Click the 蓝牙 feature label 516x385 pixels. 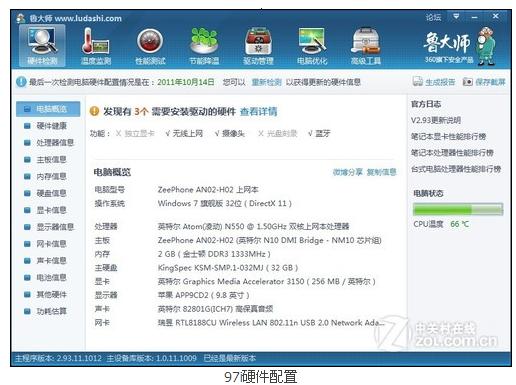click(323, 134)
